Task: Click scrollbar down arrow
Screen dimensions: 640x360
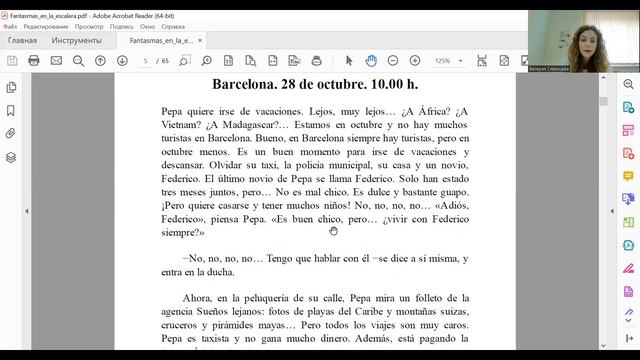Action: (603, 346)
